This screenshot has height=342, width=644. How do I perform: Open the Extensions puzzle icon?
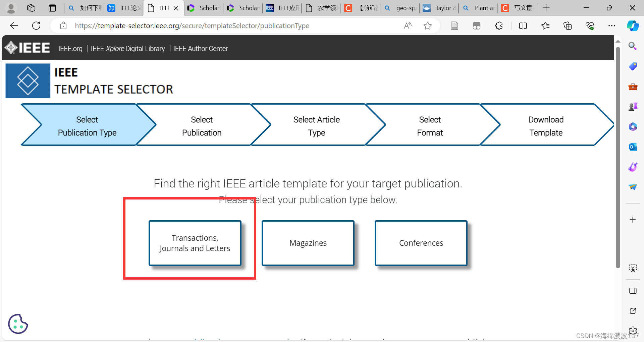tap(499, 26)
